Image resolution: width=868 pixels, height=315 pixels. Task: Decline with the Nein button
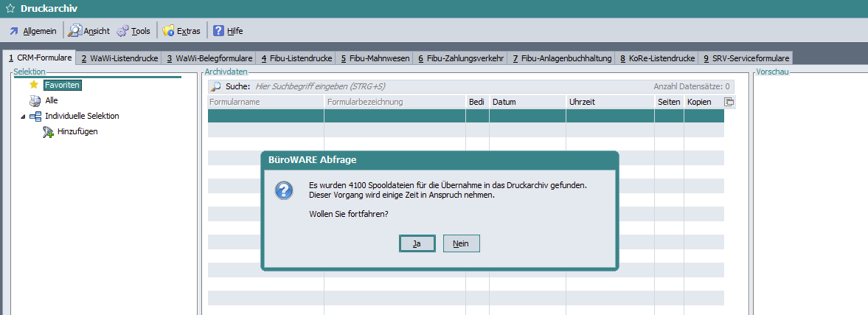[462, 243]
